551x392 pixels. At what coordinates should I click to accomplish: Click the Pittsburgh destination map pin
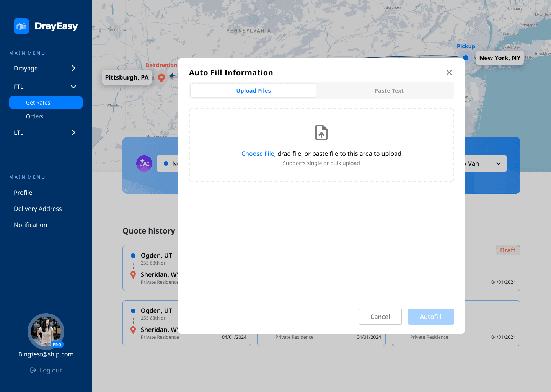click(161, 78)
